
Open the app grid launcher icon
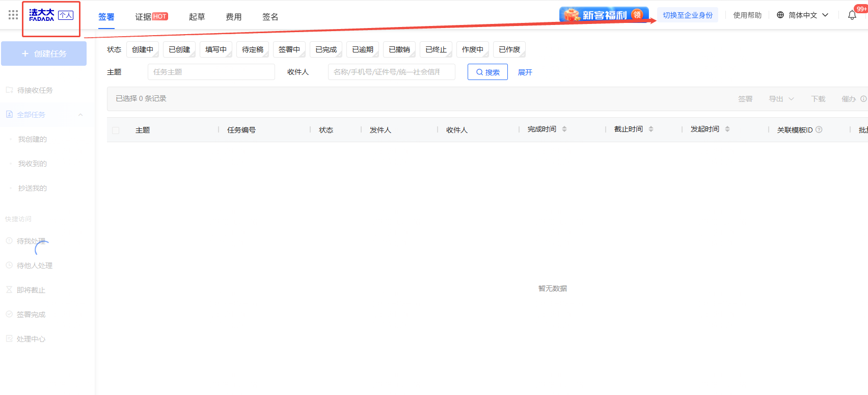click(13, 15)
